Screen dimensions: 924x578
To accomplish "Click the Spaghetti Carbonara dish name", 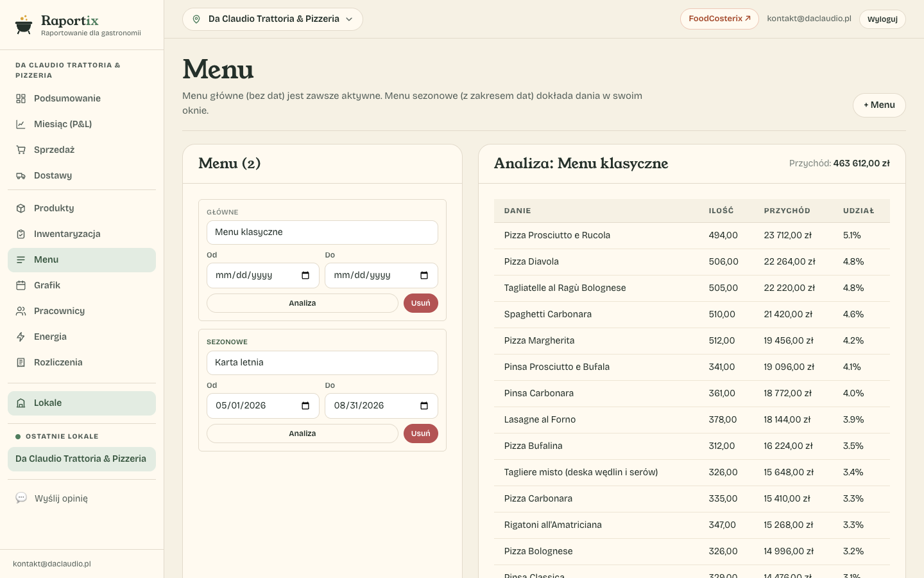I will pos(548,315).
